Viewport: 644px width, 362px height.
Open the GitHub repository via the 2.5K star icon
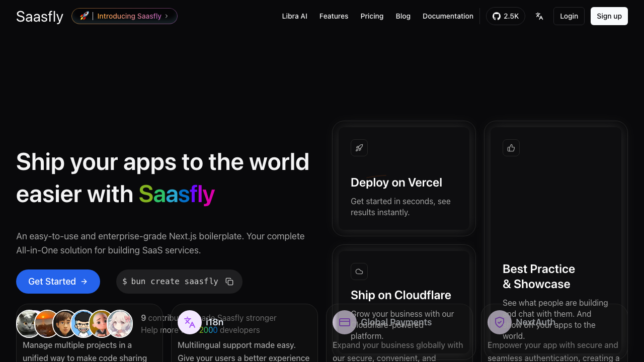pos(505,16)
